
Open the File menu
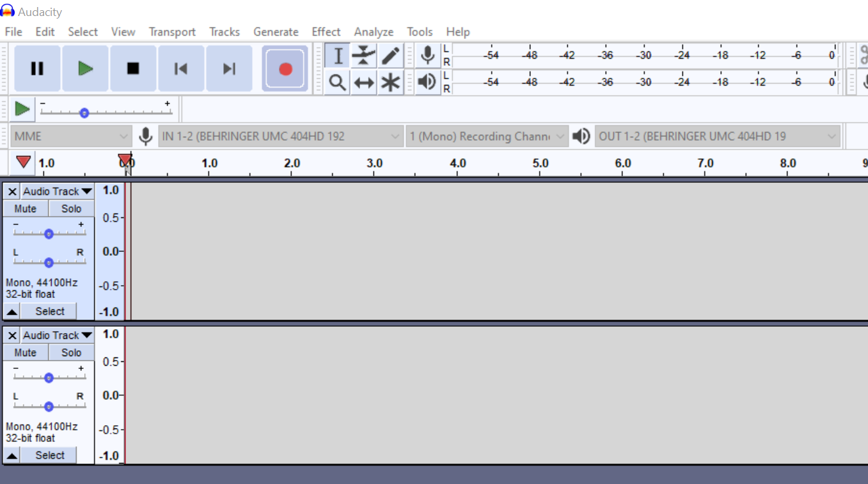[13, 32]
